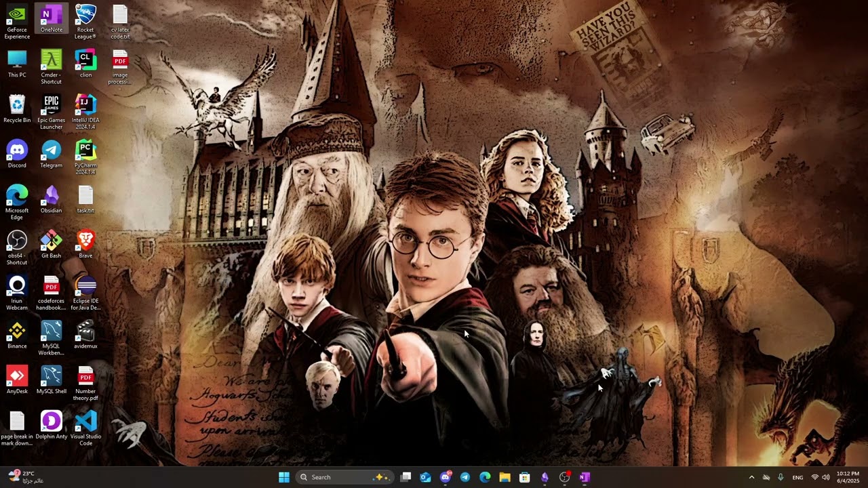The height and width of the screenshot is (488, 868).
Task: Select the Git Bash shortcut
Action: click(x=52, y=245)
